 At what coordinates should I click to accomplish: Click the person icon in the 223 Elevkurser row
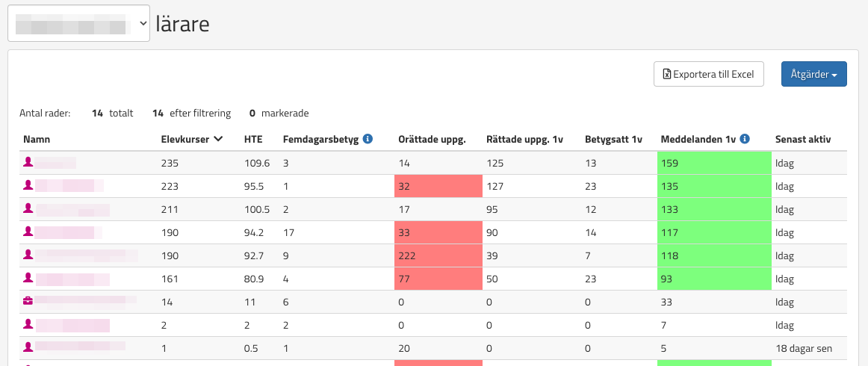[28, 185]
